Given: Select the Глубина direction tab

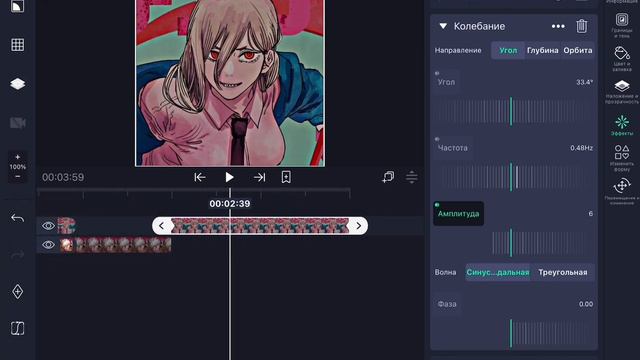Looking at the screenshot, I should 542,50.
